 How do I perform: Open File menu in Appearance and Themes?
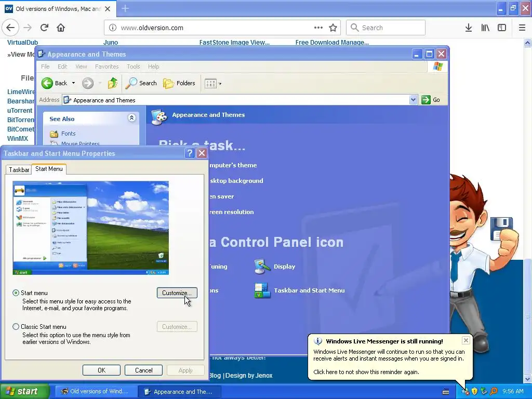coord(45,66)
